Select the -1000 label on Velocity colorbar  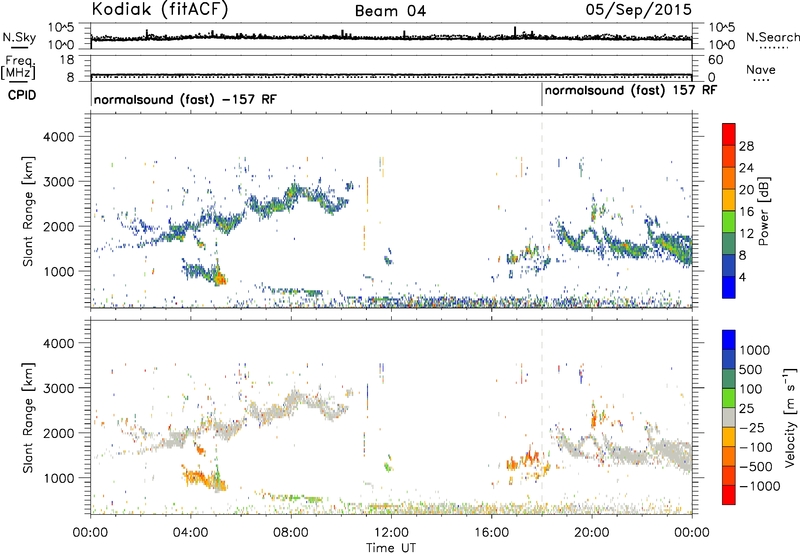pos(759,486)
